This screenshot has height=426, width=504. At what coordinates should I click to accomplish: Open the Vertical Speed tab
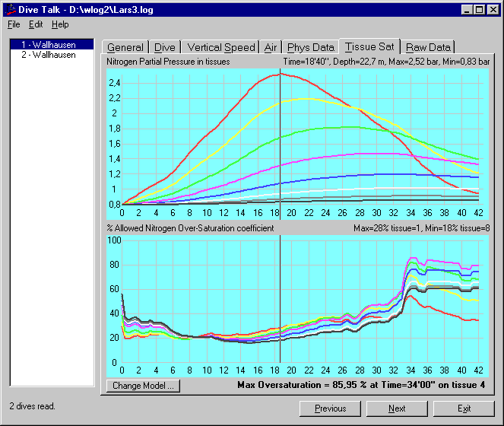point(221,47)
